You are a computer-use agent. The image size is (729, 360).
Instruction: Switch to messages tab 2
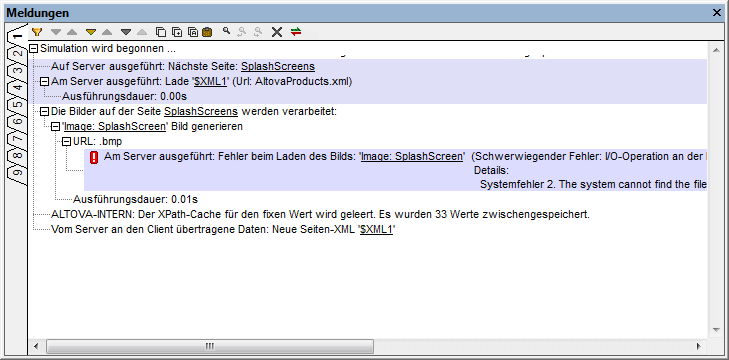click(x=17, y=53)
